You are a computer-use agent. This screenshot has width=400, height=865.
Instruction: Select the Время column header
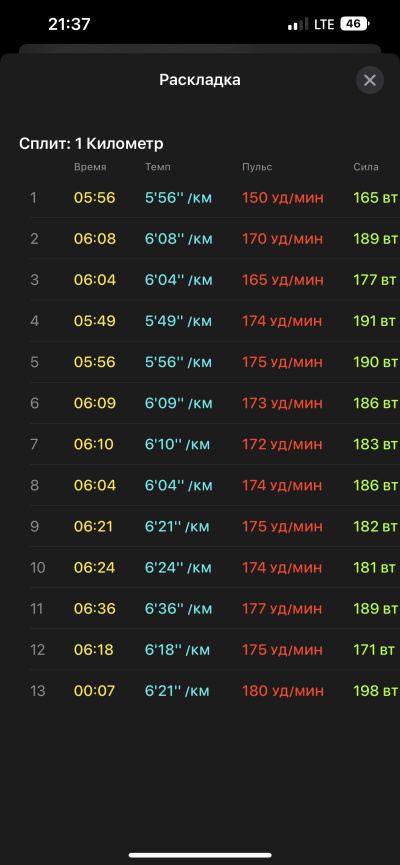pos(90,167)
